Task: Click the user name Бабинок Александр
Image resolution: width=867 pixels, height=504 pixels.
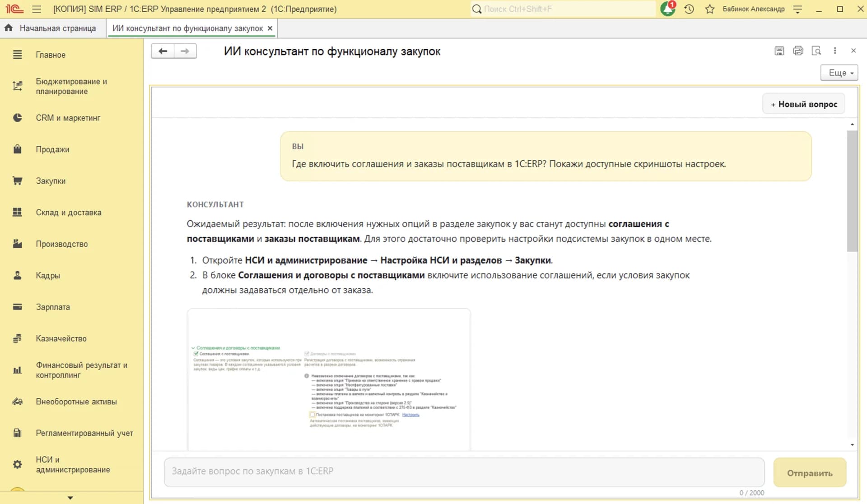Action: pos(754,9)
